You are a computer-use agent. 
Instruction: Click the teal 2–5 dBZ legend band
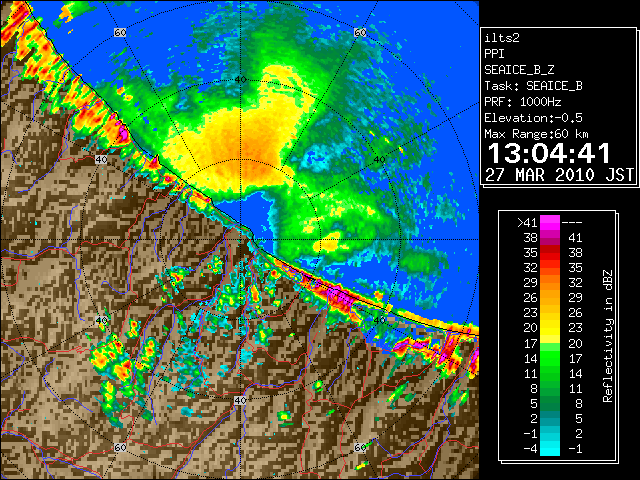pyautogui.click(x=550, y=418)
